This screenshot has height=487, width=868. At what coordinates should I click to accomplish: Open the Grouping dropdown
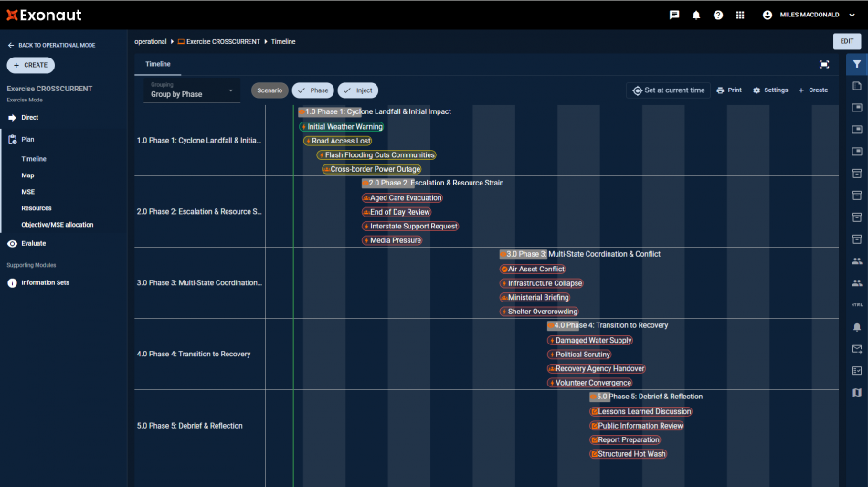(x=192, y=90)
